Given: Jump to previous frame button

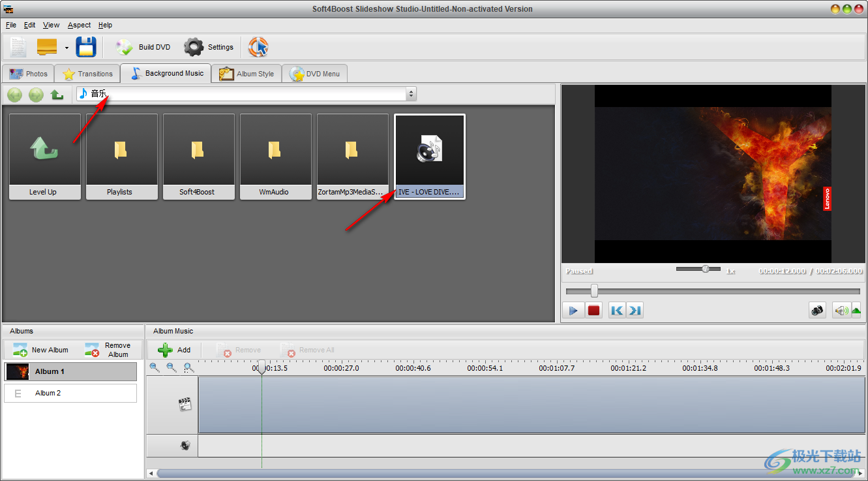Looking at the screenshot, I should (x=617, y=310).
